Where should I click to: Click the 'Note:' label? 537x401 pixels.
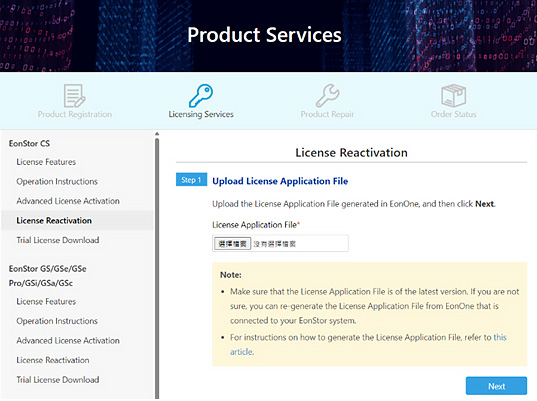pyautogui.click(x=231, y=275)
